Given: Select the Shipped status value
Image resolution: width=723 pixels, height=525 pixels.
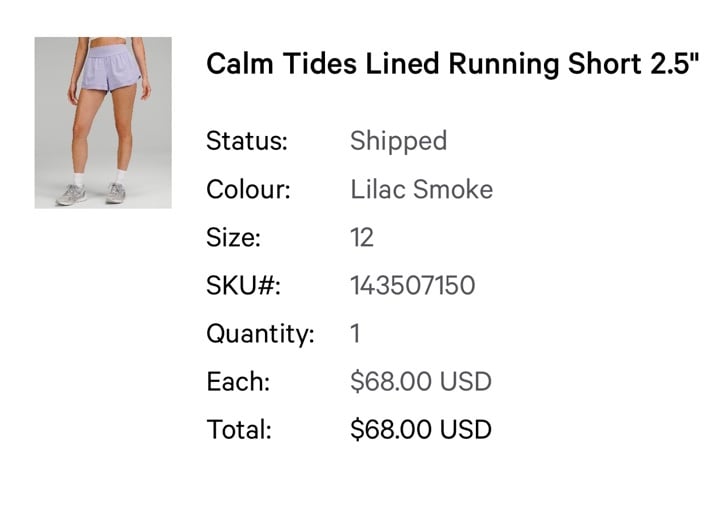Looking at the screenshot, I should 398,142.
